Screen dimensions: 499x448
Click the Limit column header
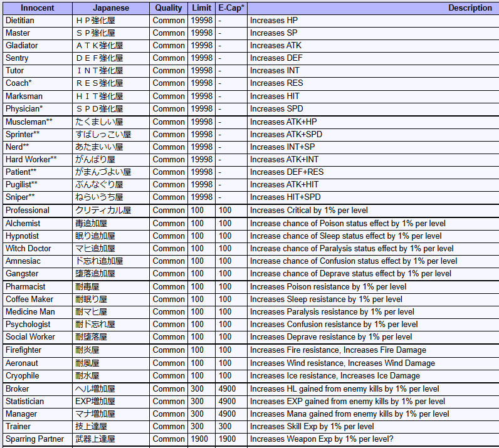pos(201,8)
